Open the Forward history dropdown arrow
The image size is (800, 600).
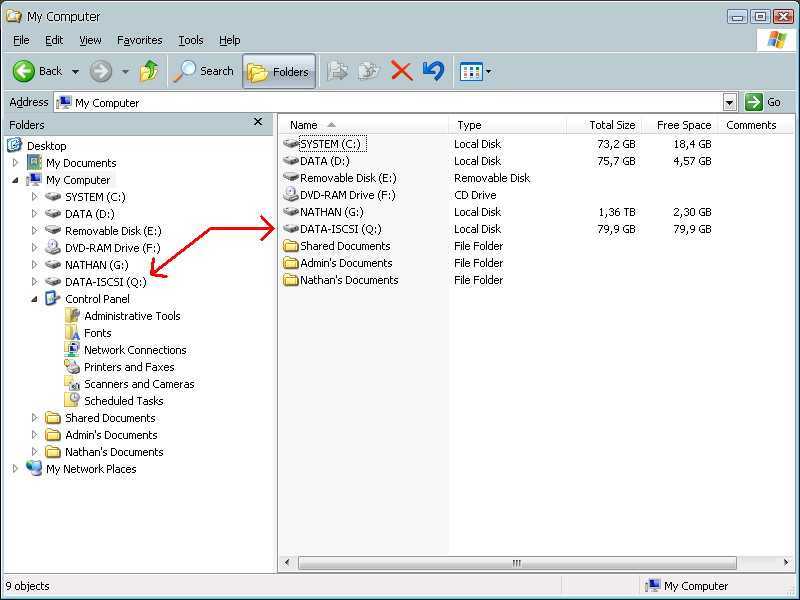(x=126, y=71)
